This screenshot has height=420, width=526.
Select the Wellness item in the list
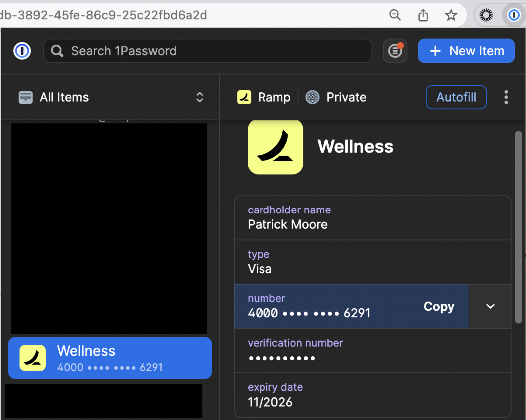click(110, 358)
